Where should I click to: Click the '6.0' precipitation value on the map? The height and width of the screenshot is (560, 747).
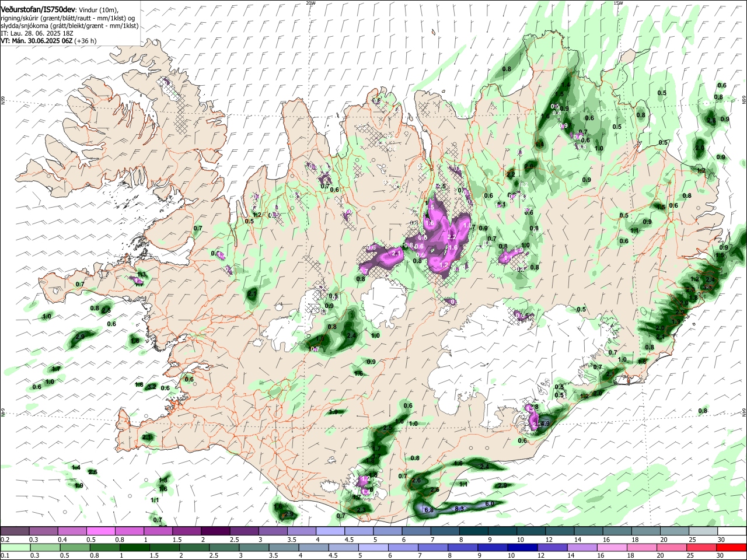(x=490, y=503)
